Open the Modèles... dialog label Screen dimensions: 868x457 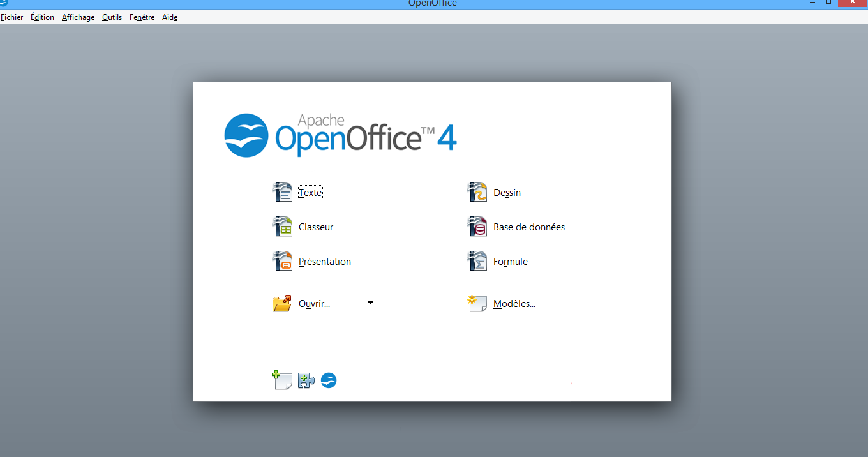point(514,304)
